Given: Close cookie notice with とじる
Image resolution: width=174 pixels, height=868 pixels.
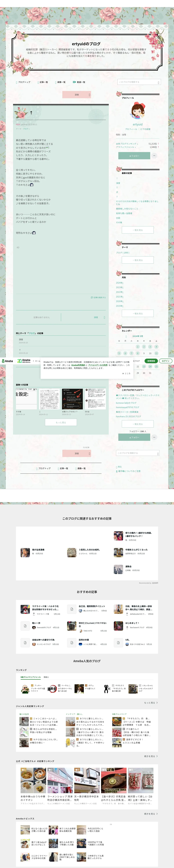Looking at the screenshot, I should pyautogui.click(x=126, y=373).
